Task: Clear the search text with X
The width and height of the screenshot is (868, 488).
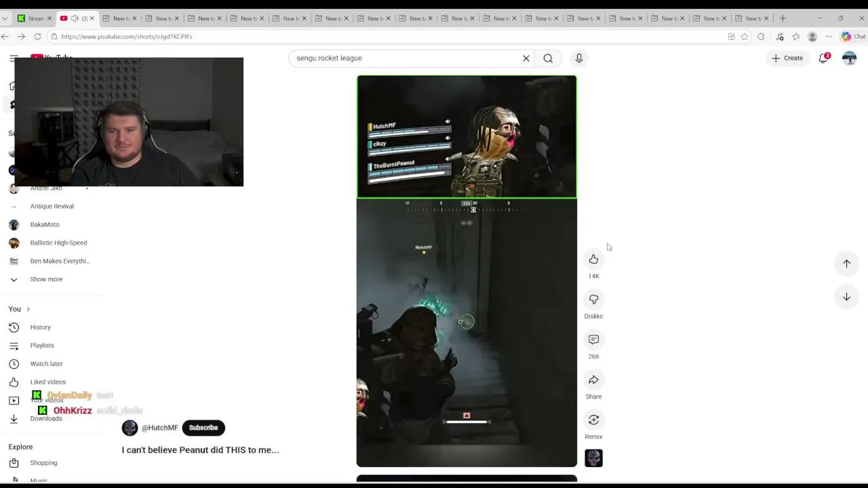Action: click(x=526, y=58)
